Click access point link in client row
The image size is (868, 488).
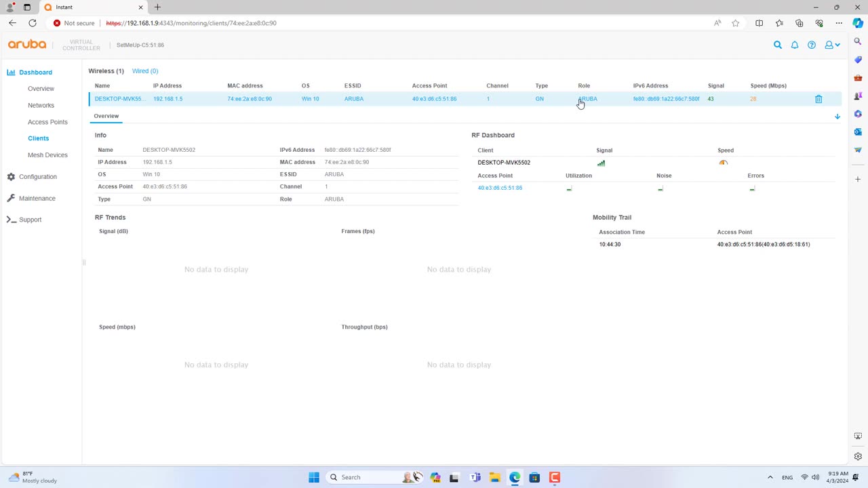pyautogui.click(x=434, y=99)
